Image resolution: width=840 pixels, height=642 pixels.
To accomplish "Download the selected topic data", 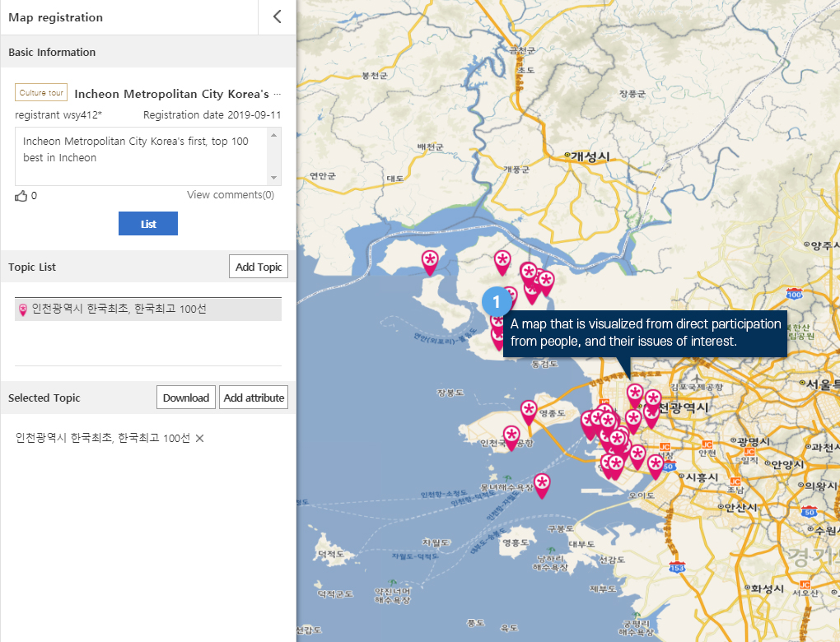I will coord(186,398).
